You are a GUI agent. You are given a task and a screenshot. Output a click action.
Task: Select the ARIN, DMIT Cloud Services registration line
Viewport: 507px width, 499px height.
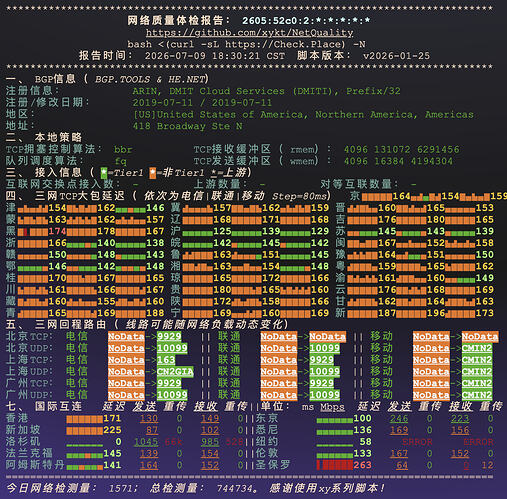266,91
